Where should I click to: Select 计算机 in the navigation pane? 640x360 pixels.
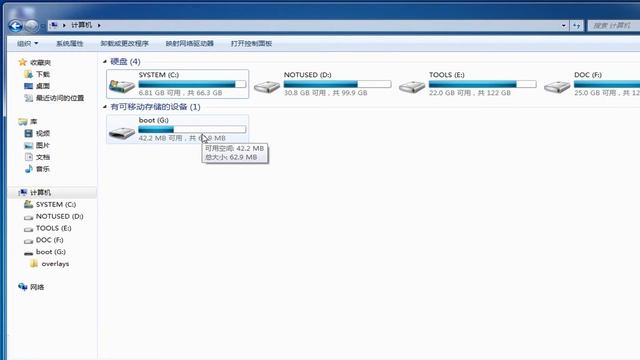[x=35, y=193]
